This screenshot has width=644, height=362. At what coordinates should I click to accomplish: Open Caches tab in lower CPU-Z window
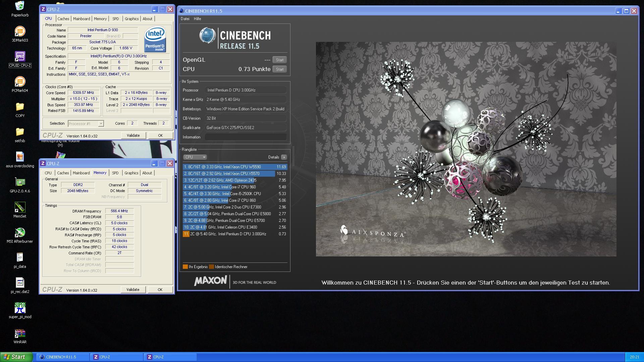point(63,173)
